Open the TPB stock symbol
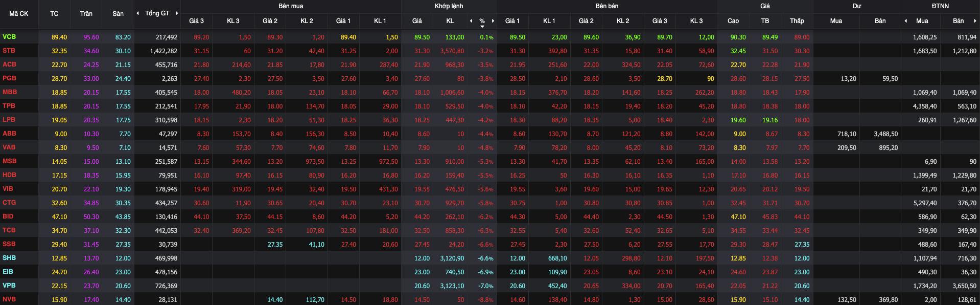The height and width of the screenshot is (305, 980). click(x=9, y=106)
